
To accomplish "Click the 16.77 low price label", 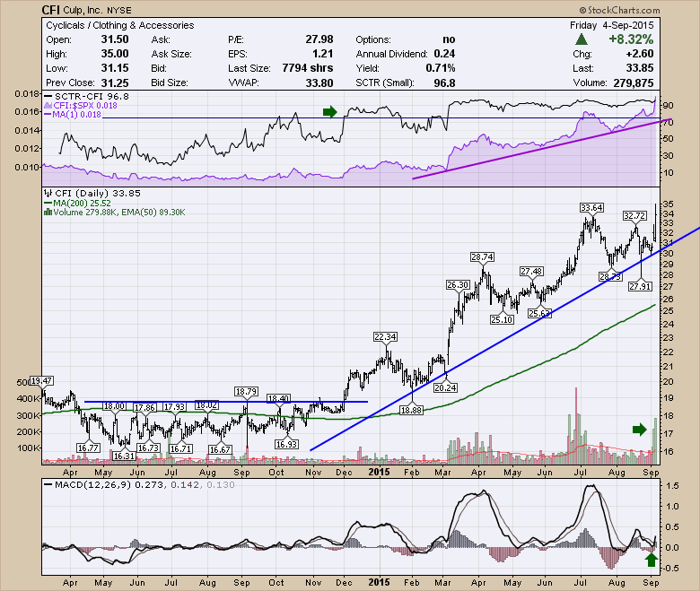I will click(x=88, y=448).
